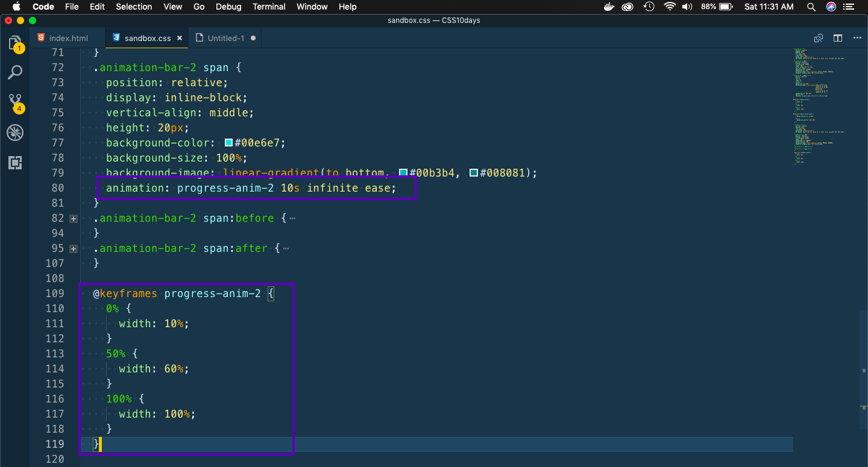Screen dimensions: 868x467
Task: Open the Terminal menu
Action: (x=269, y=7)
